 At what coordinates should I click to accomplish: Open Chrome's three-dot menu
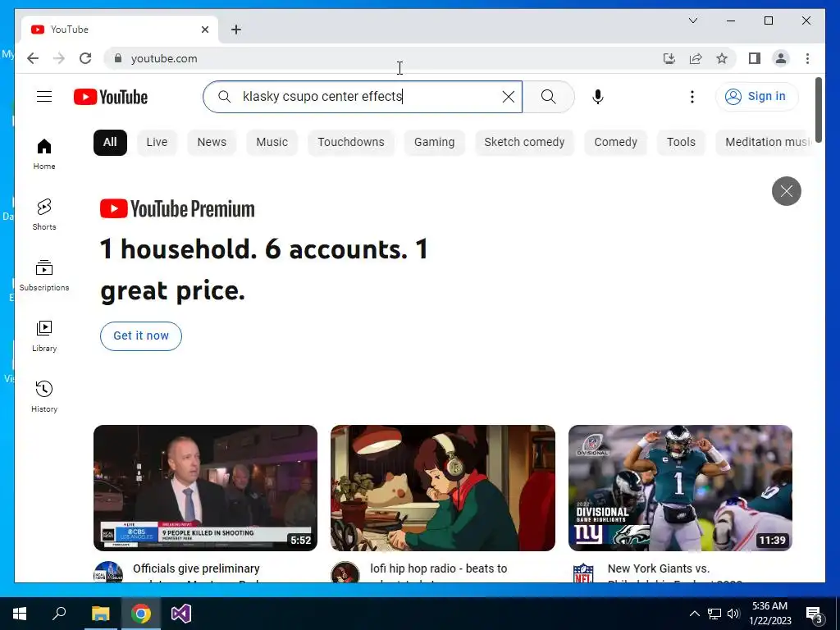[807, 58]
